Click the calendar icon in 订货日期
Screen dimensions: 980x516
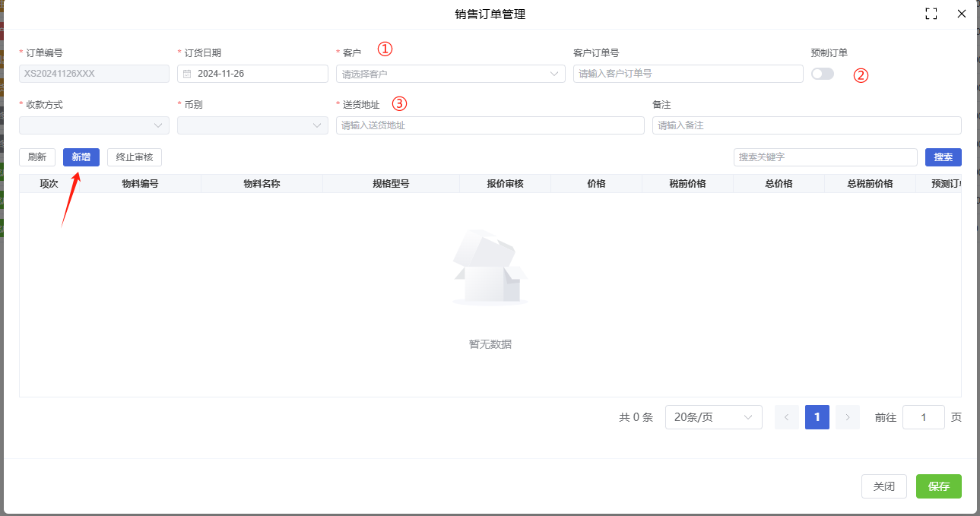click(x=187, y=74)
